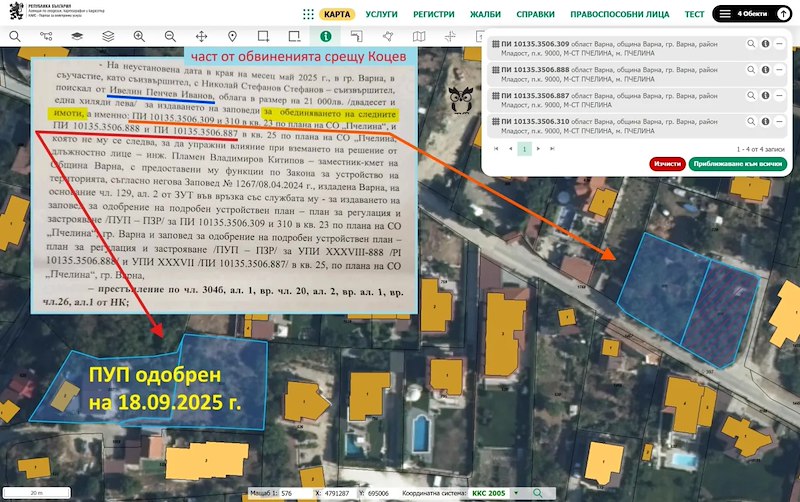The image size is (800, 502).
Task: Open the 4 Обекти hamburger menu
Action: click(x=725, y=15)
